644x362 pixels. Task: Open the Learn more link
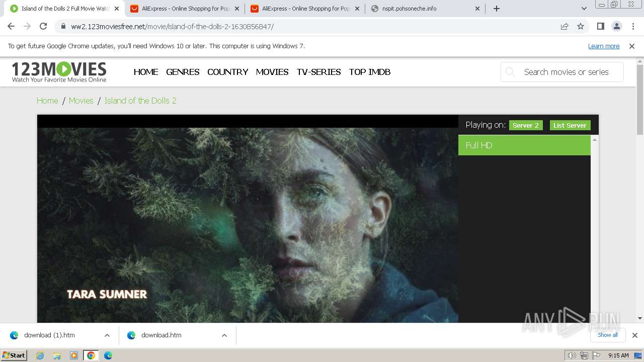(x=604, y=46)
